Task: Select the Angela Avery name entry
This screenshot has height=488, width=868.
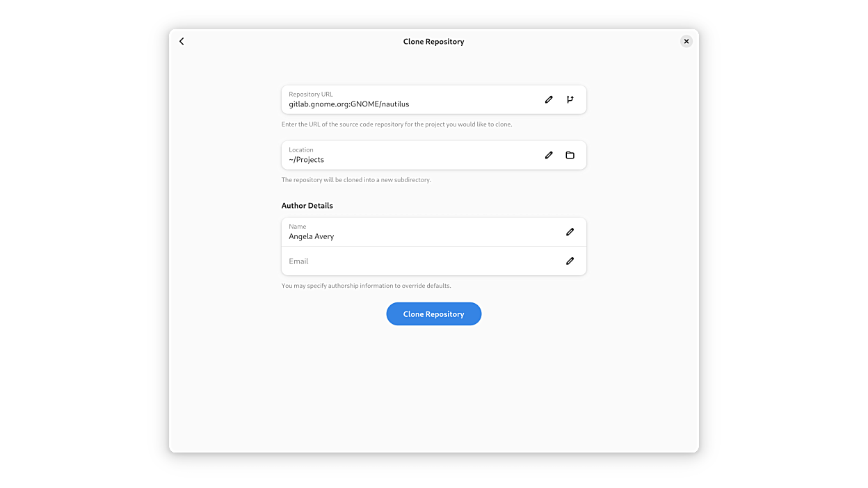Action: coord(312,236)
